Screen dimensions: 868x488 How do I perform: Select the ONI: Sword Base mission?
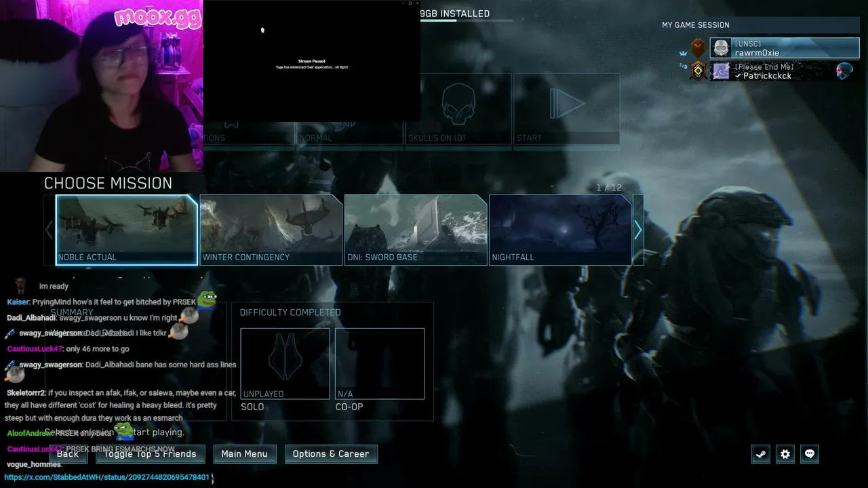point(416,230)
